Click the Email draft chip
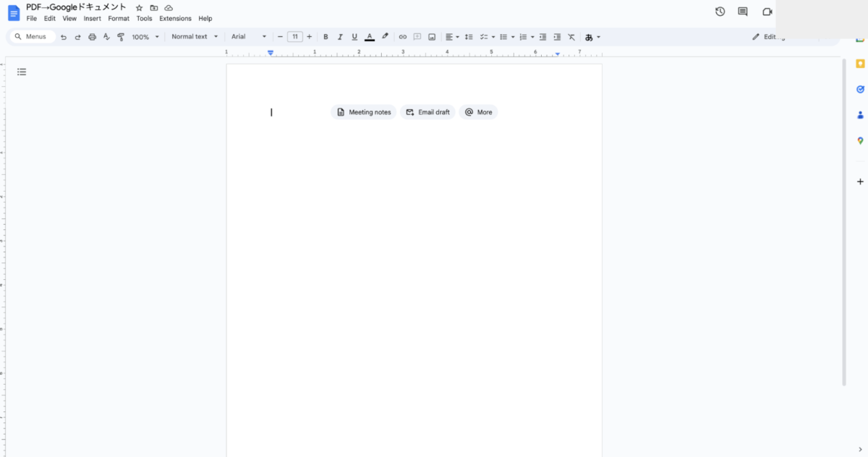The width and height of the screenshot is (868, 457). (x=427, y=112)
